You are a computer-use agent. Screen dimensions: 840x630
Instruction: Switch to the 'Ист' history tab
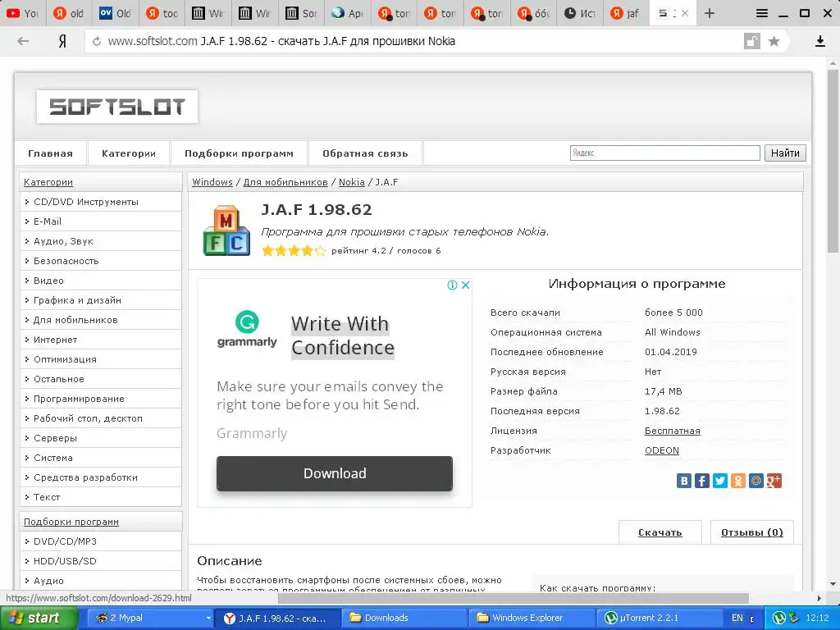580,13
